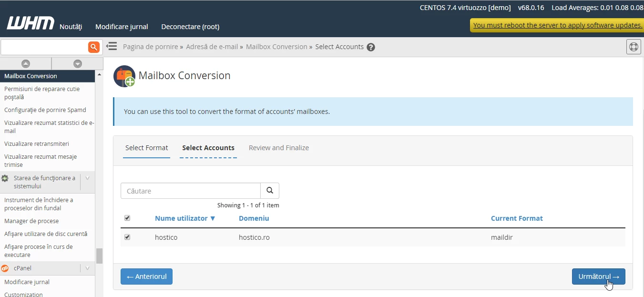This screenshot has width=644, height=297.
Task: Click the hamburger icon beside the breadcrumbs
Action: (x=112, y=46)
